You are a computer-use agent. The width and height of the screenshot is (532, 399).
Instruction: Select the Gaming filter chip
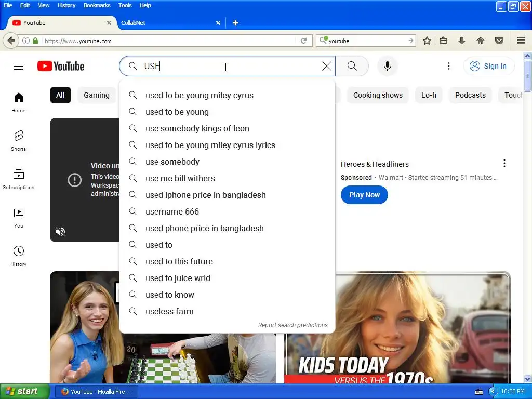[97, 95]
